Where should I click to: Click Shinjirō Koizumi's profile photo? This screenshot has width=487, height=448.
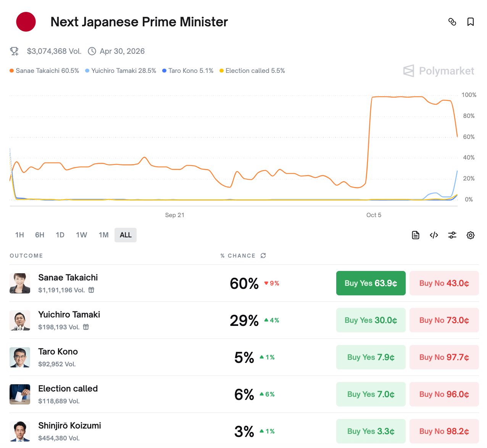coord(20,431)
